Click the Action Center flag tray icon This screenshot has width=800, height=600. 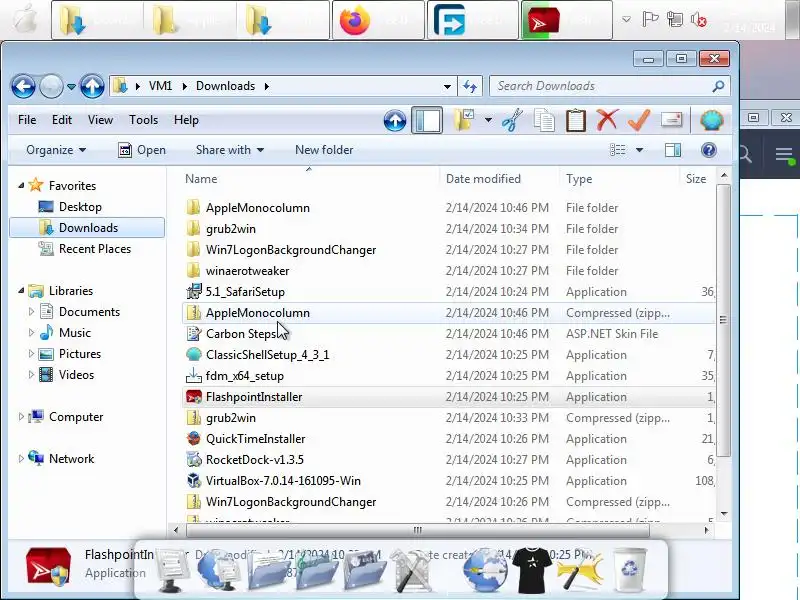pos(650,19)
